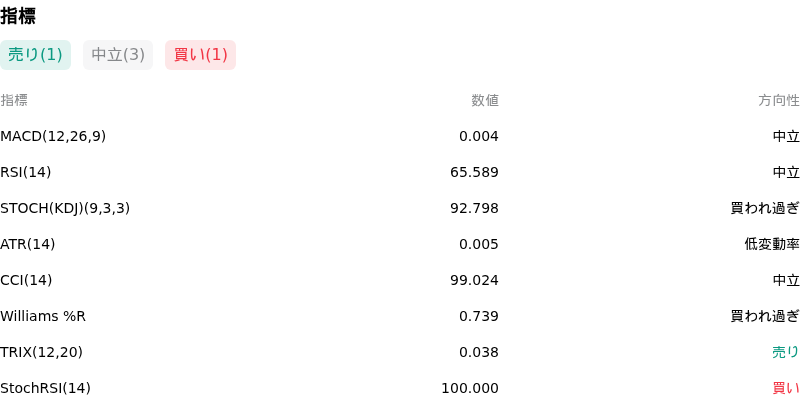800x398 pixels.
Task: Click the 100.000 StochRSI value
Action: 470,388
